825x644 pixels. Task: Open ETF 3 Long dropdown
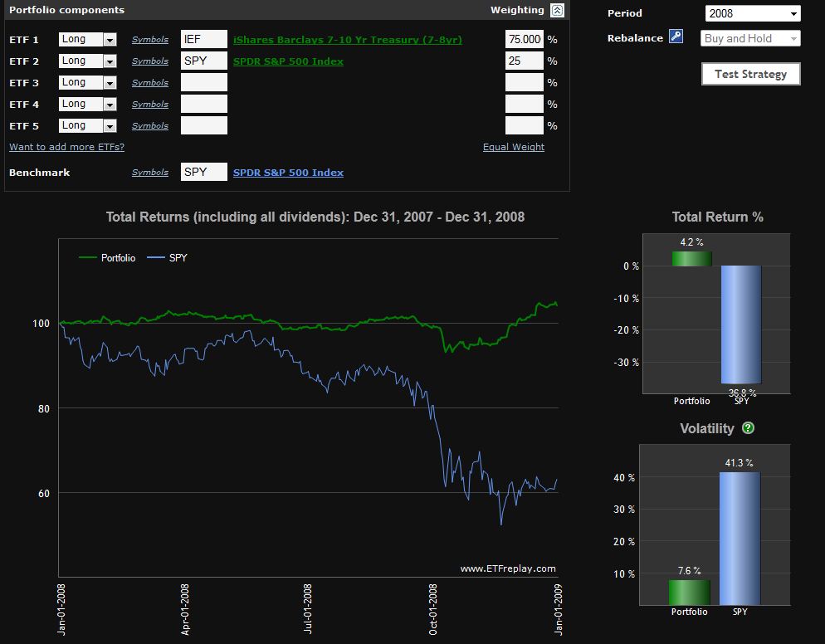click(x=87, y=82)
